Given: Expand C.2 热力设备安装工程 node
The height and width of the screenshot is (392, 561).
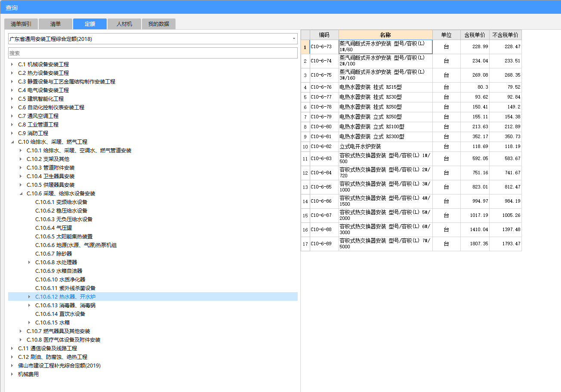Looking at the screenshot, I should [x=12, y=73].
